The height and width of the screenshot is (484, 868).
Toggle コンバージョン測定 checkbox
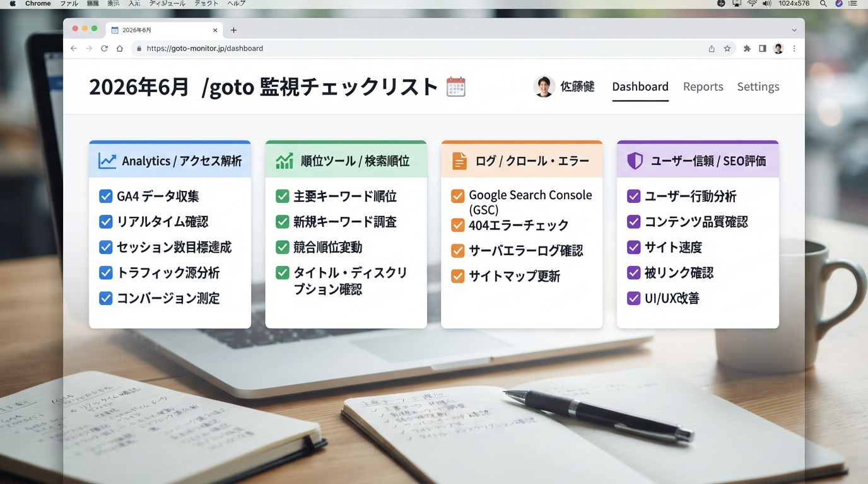(106, 298)
